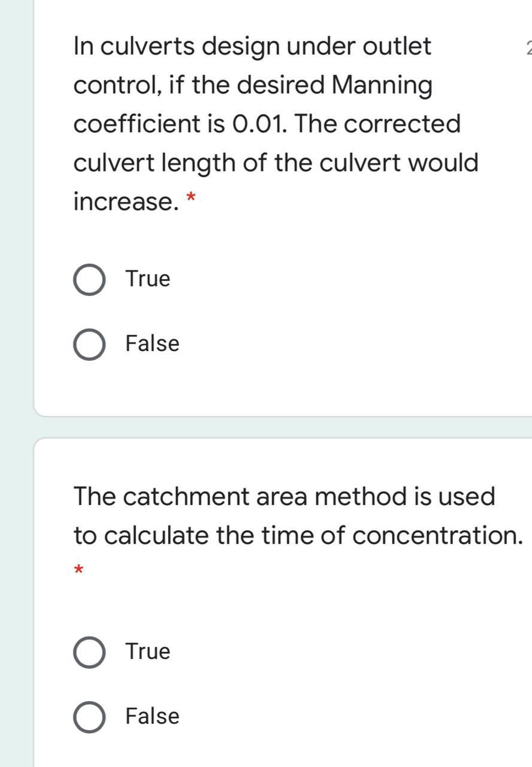Click the partially visible number at top right

pos(529,47)
